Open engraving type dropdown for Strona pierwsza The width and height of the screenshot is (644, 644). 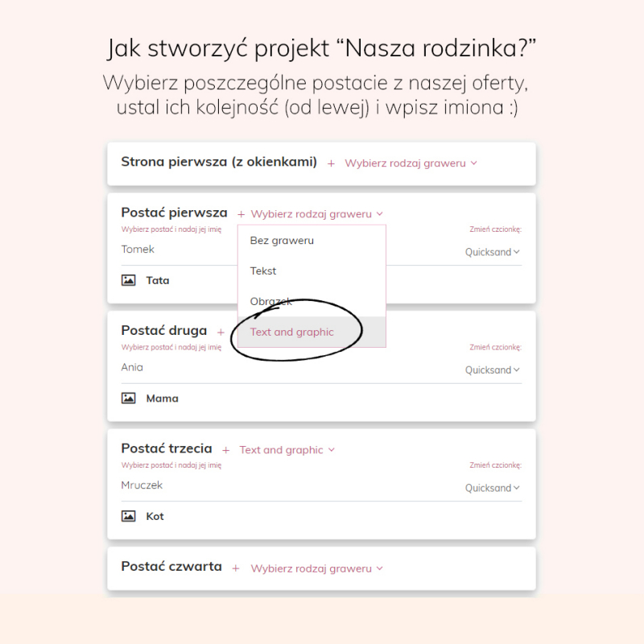point(411,163)
